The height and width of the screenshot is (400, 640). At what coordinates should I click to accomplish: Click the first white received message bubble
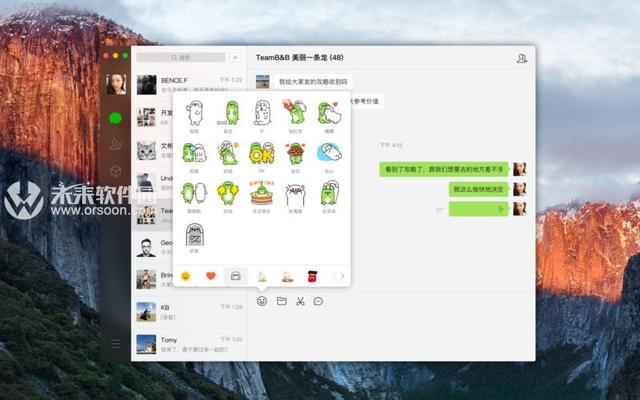tap(313, 82)
